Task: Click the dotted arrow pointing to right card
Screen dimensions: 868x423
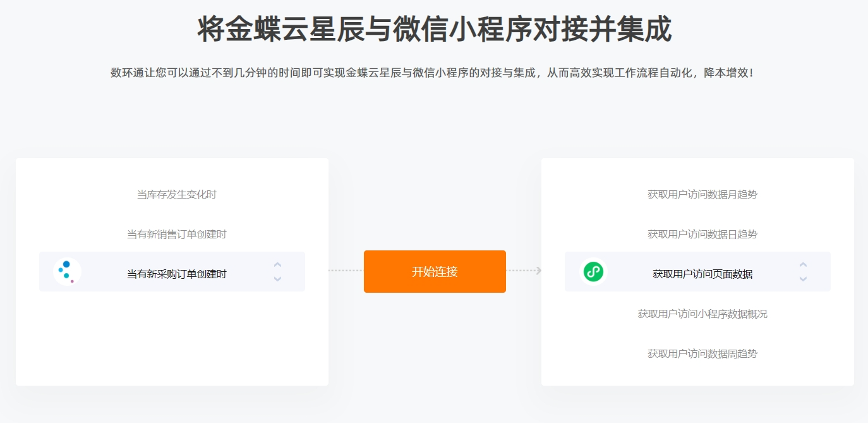Action: [524, 271]
